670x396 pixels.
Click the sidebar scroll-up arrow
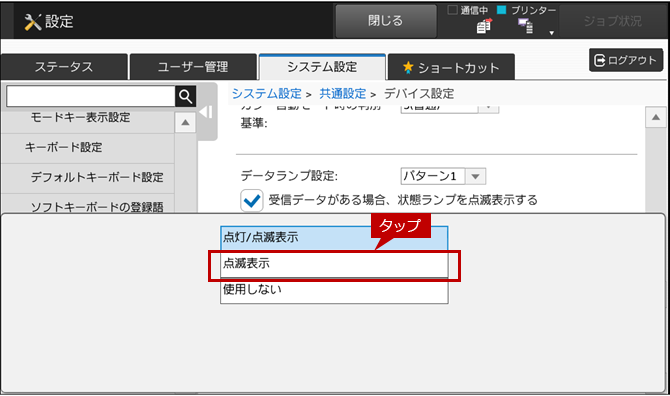click(x=185, y=123)
